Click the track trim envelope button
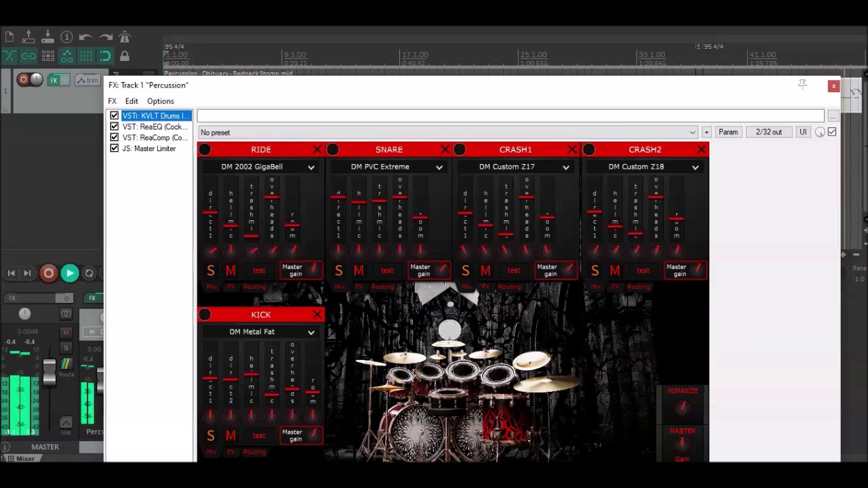Screen dimensions: 868x488 click(88, 80)
